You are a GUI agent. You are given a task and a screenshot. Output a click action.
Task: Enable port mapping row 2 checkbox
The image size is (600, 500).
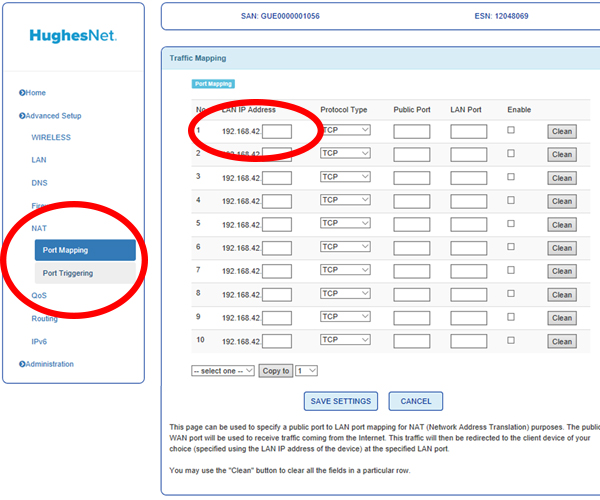(511, 153)
